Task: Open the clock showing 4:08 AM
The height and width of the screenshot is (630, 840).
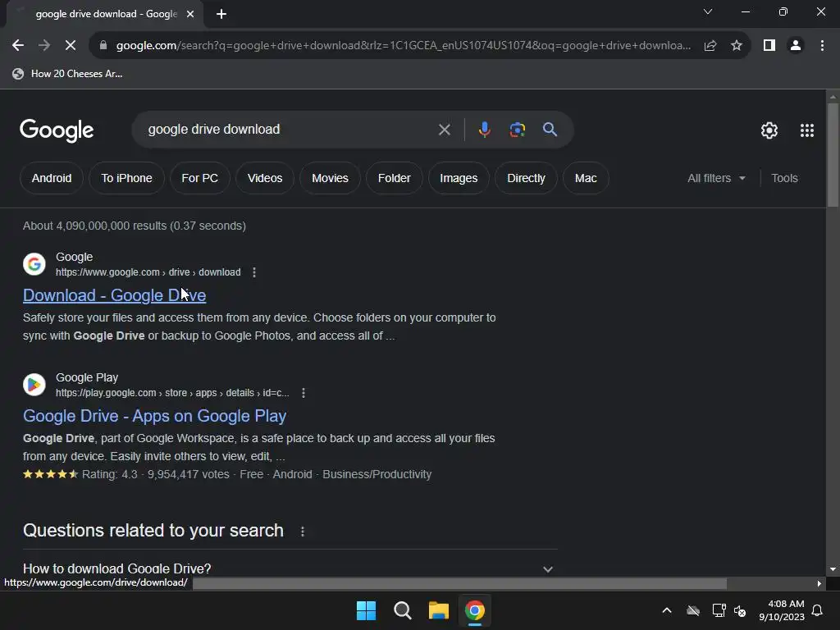Action: coord(782,610)
